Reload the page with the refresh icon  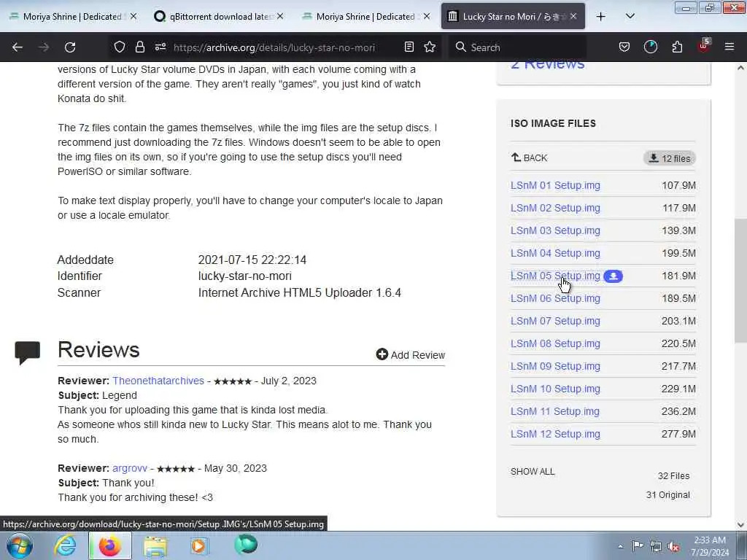(70, 47)
